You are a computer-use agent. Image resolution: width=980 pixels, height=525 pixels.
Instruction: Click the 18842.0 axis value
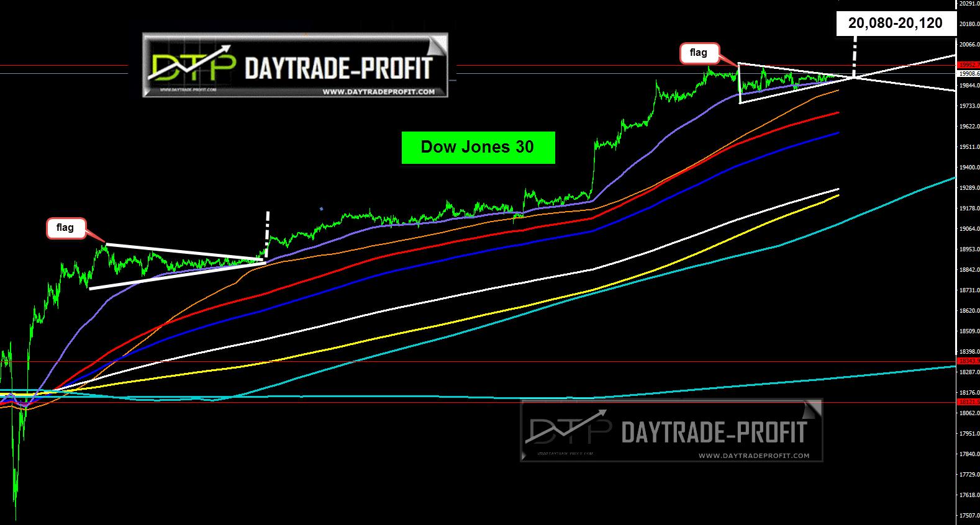(x=969, y=270)
